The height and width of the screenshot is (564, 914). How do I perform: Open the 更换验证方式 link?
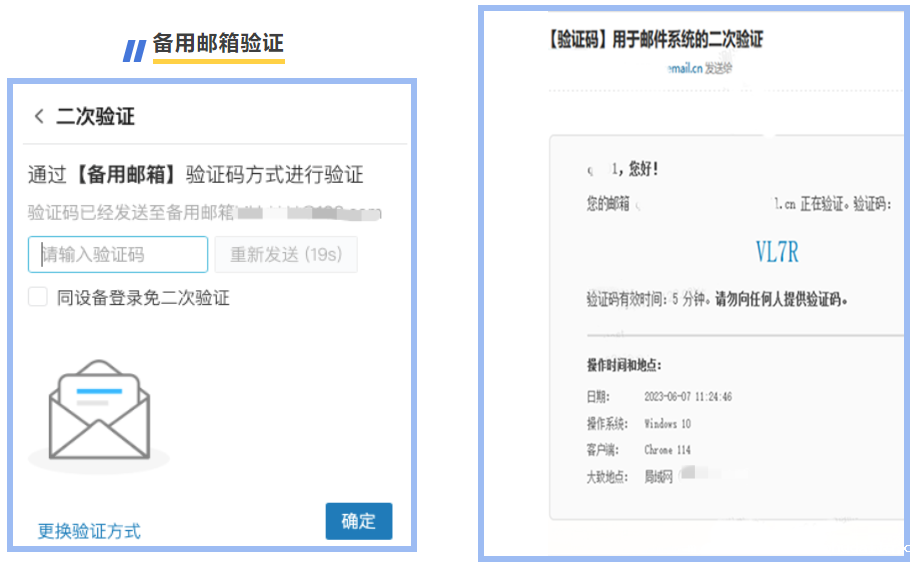pyautogui.click(x=89, y=531)
